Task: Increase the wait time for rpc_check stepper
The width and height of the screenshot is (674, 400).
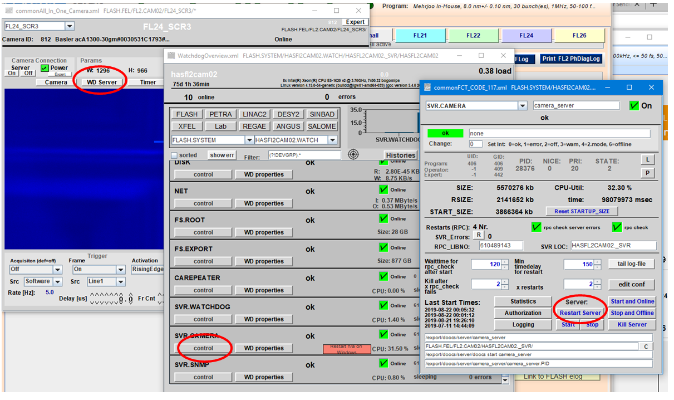Action: [505, 262]
